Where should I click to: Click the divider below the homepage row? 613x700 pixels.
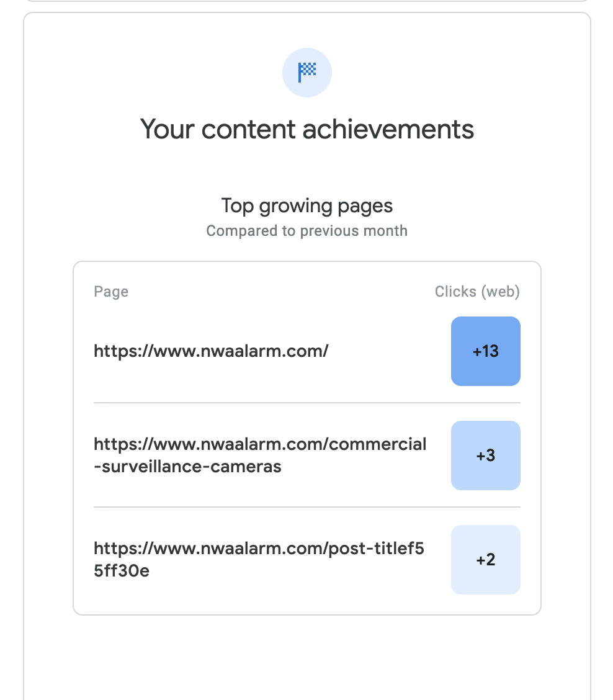tap(306, 403)
